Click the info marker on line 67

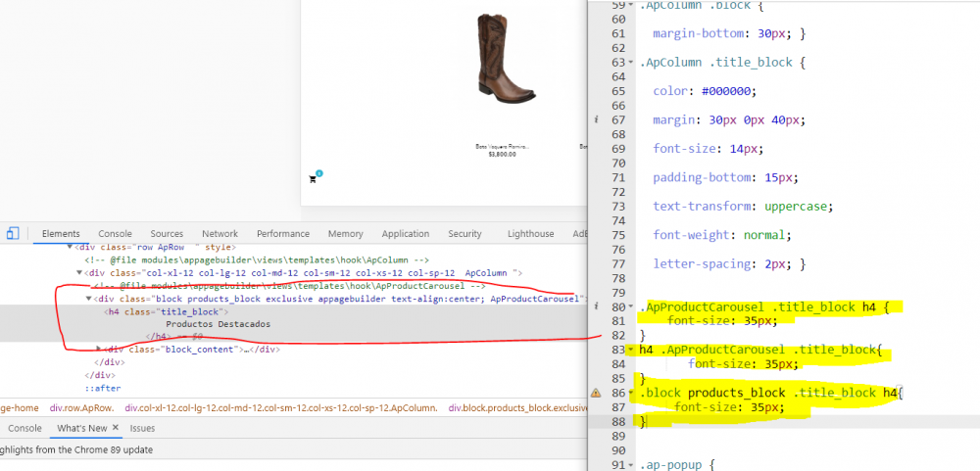pos(595,119)
